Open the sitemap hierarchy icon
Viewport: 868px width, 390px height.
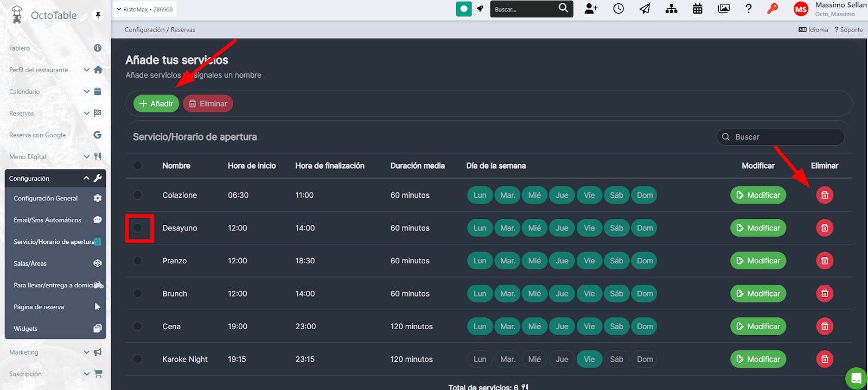(x=671, y=9)
